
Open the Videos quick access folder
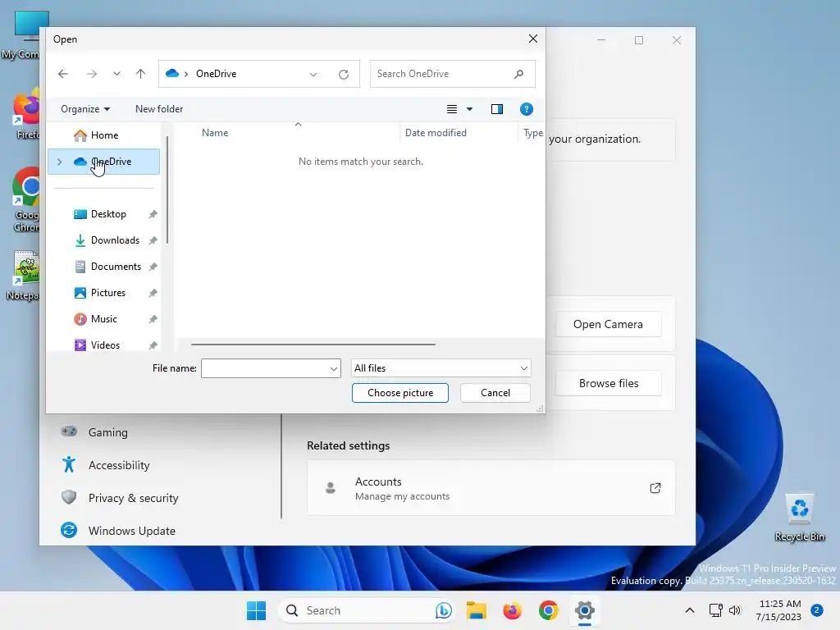point(105,345)
